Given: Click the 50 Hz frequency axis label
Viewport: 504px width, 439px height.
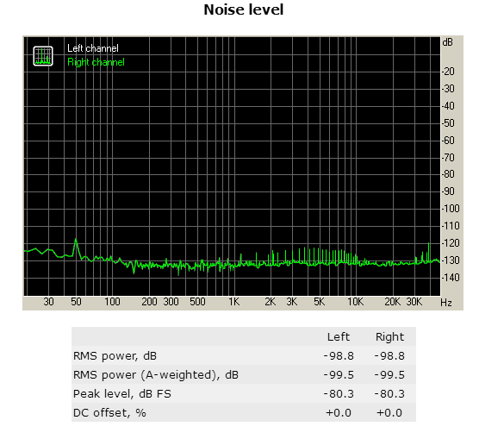Looking at the screenshot, I should pos(76,302).
